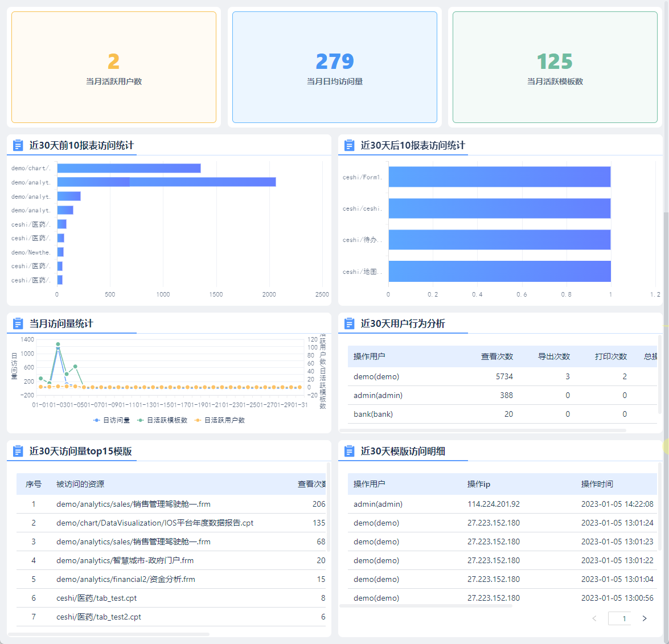Click clipboard icon beside 近30天模版访问明细
The width and height of the screenshot is (669, 644).
pyautogui.click(x=349, y=451)
